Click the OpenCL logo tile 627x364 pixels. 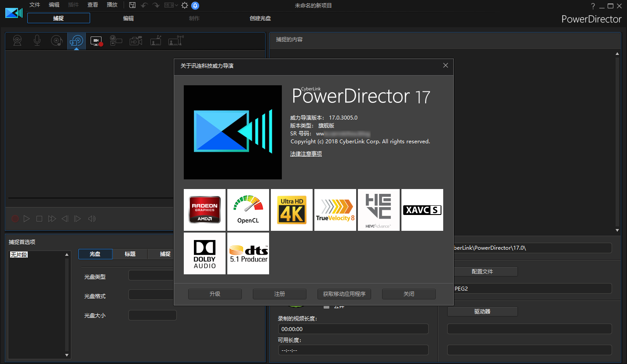tap(248, 210)
